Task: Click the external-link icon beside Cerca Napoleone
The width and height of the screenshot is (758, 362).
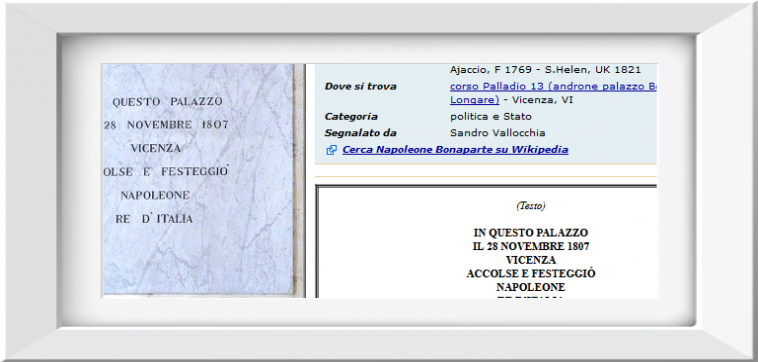Action: [332, 150]
